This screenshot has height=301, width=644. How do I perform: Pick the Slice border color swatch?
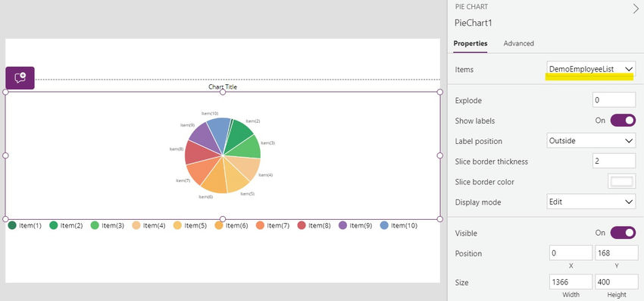[x=621, y=181]
